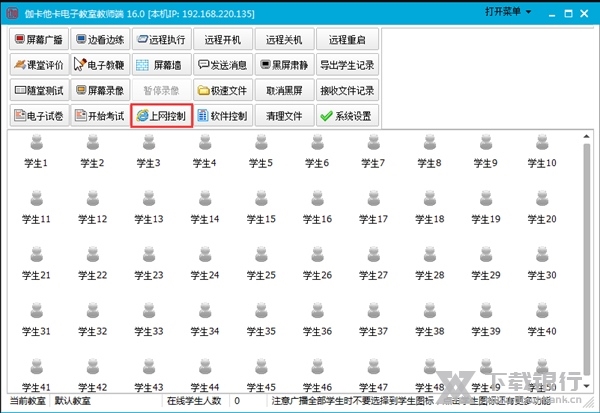The width and height of the screenshot is (600, 413).
Task: Maximize the application window
Action: 569,13
